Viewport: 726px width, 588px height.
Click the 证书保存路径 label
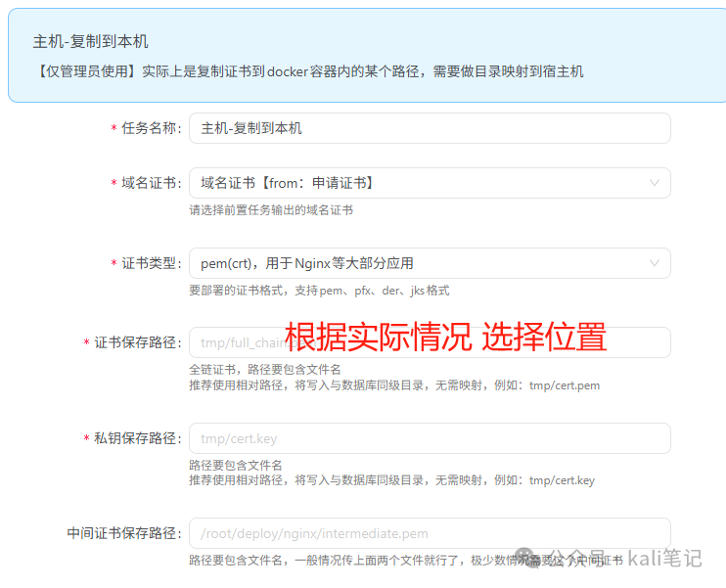point(138,342)
